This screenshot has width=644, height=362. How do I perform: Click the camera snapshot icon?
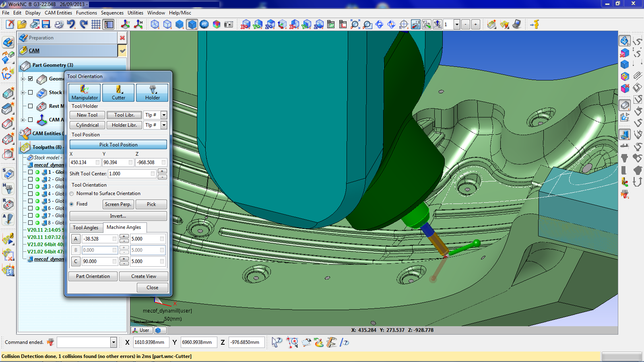[229, 25]
